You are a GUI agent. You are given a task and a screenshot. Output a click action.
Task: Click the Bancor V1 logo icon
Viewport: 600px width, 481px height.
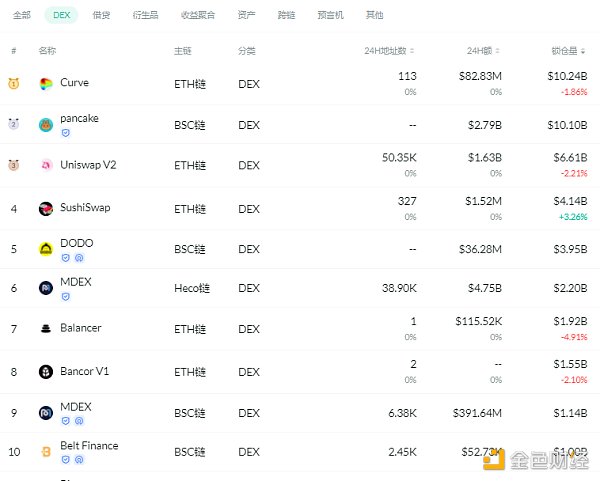pos(46,372)
